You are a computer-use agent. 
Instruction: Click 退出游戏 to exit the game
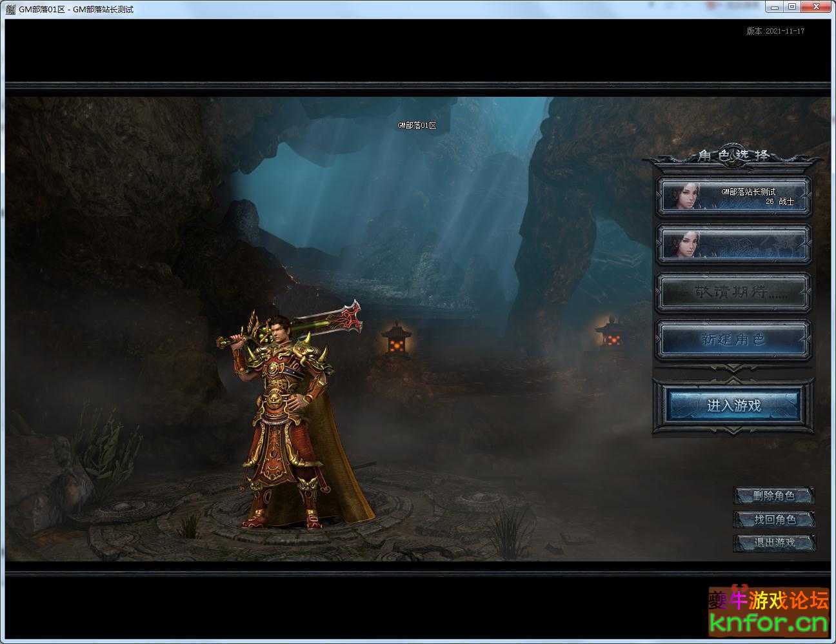(x=774, y=543)
